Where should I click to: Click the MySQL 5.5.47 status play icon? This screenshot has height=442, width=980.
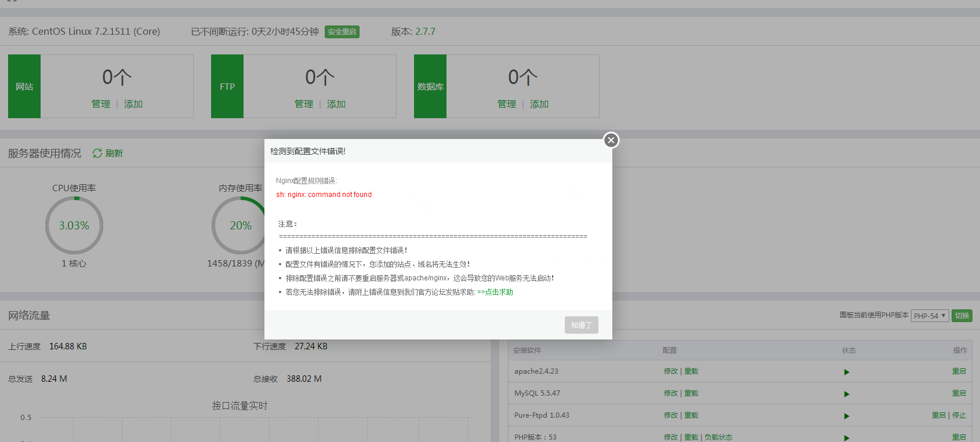[847, 394]
